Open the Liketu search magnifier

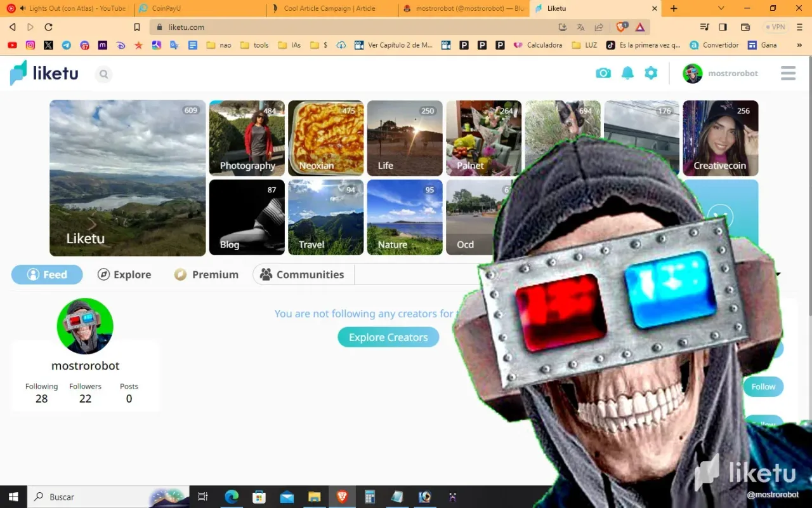(103, 74)
